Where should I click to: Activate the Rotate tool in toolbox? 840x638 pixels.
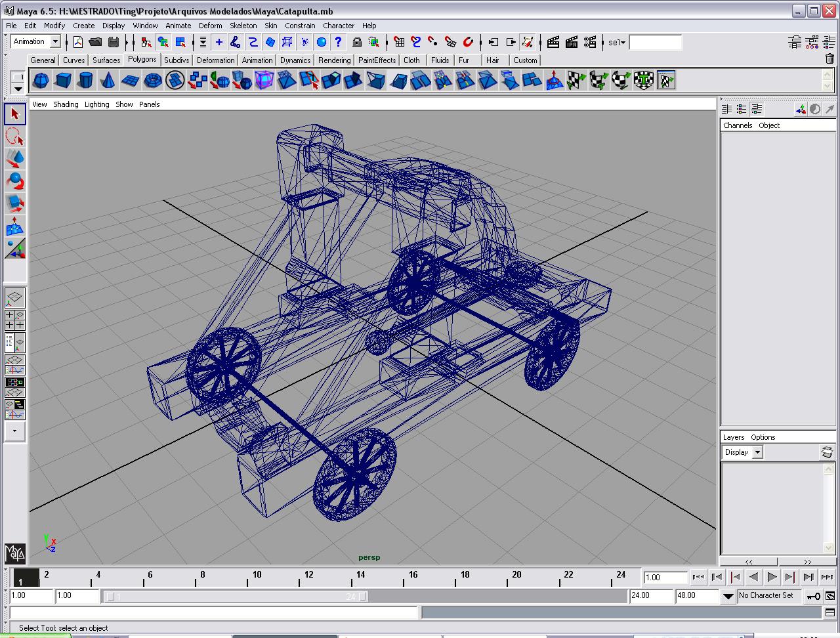click(x=15, y=181)
